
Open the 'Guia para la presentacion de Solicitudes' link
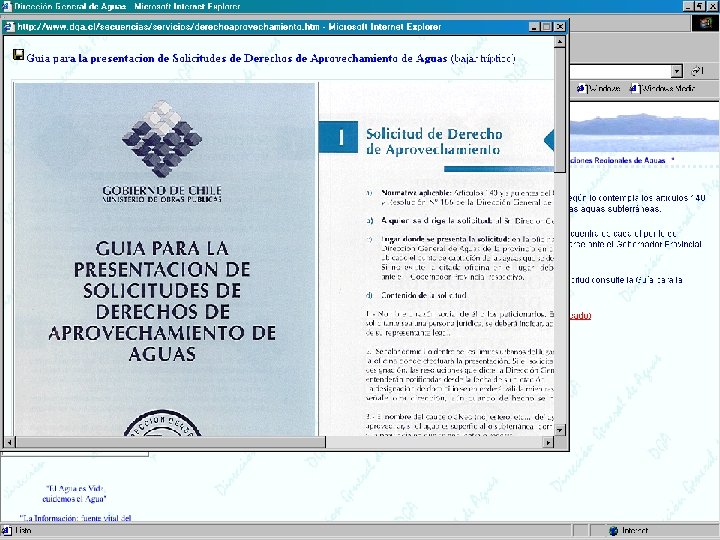coord(236,58)
